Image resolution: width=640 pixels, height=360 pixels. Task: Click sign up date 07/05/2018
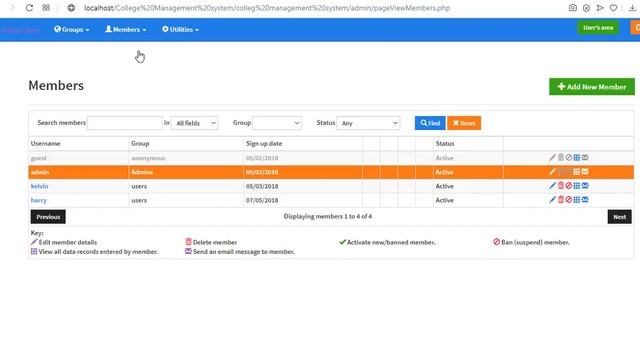pyautogui.click(x=262, y=200)
